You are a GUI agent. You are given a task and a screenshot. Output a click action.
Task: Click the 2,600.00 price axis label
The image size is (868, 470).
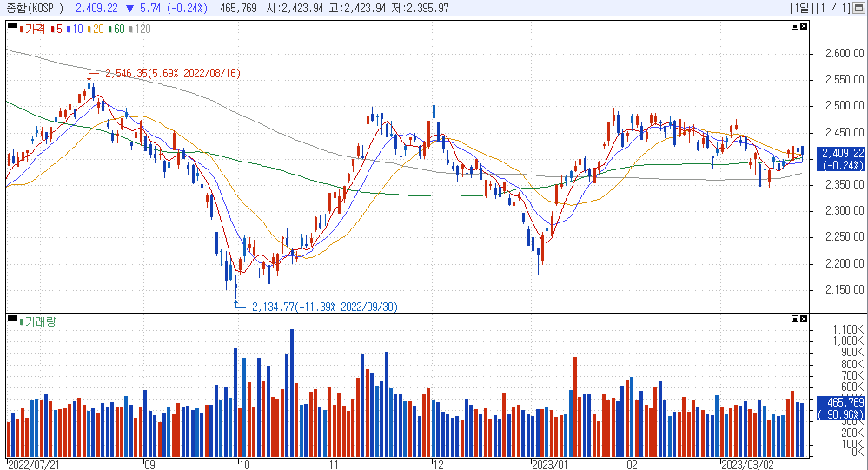[845, 53]
